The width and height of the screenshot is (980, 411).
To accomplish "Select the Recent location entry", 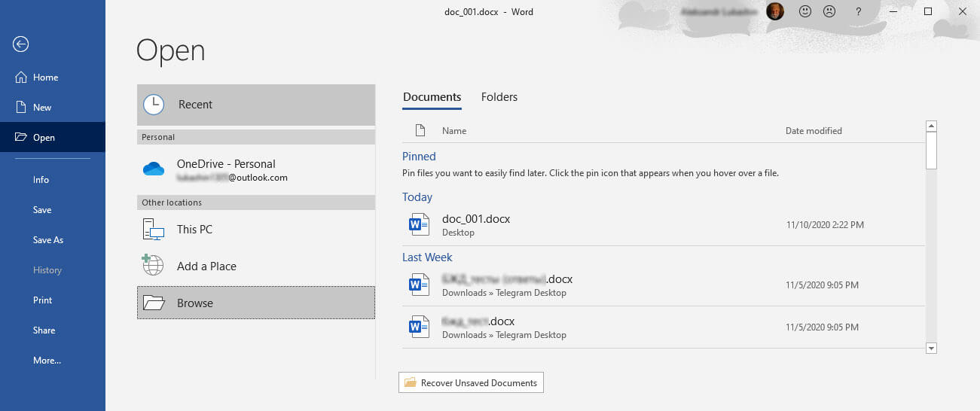I will [x=256, y=105].
